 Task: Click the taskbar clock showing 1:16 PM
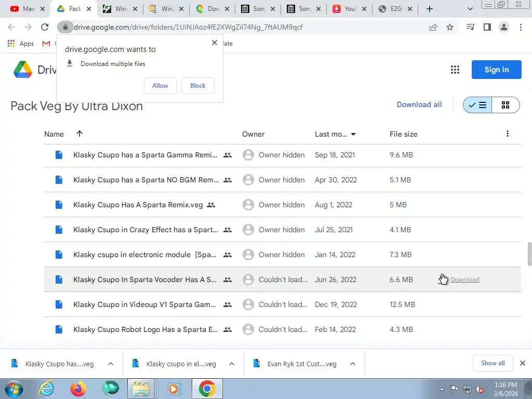[506, 389]
